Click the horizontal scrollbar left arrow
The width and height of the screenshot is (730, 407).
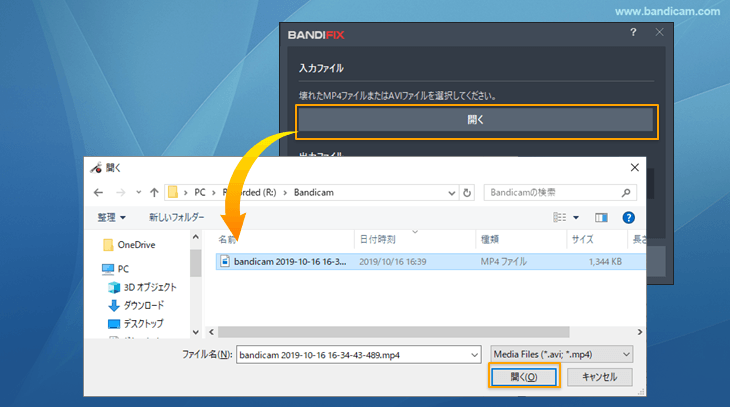211,332
